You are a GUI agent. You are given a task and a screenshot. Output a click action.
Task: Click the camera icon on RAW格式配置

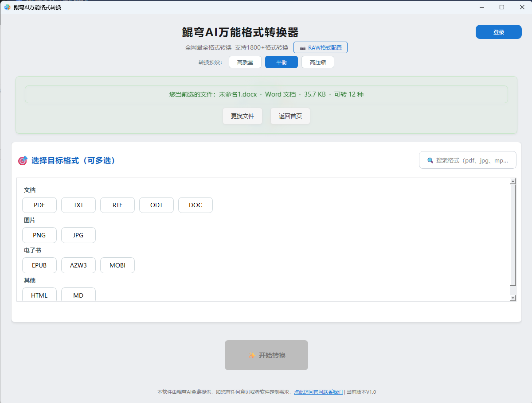(303, 48)
